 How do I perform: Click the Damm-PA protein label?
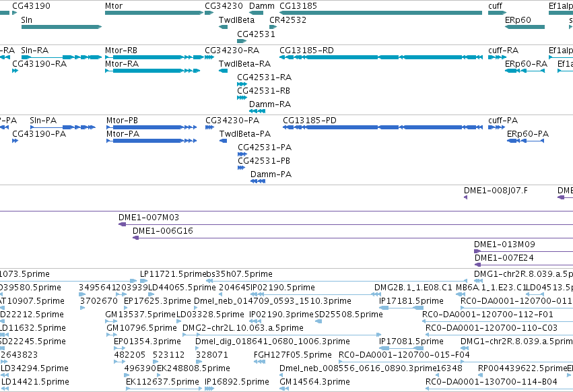(x=271, y=174)
